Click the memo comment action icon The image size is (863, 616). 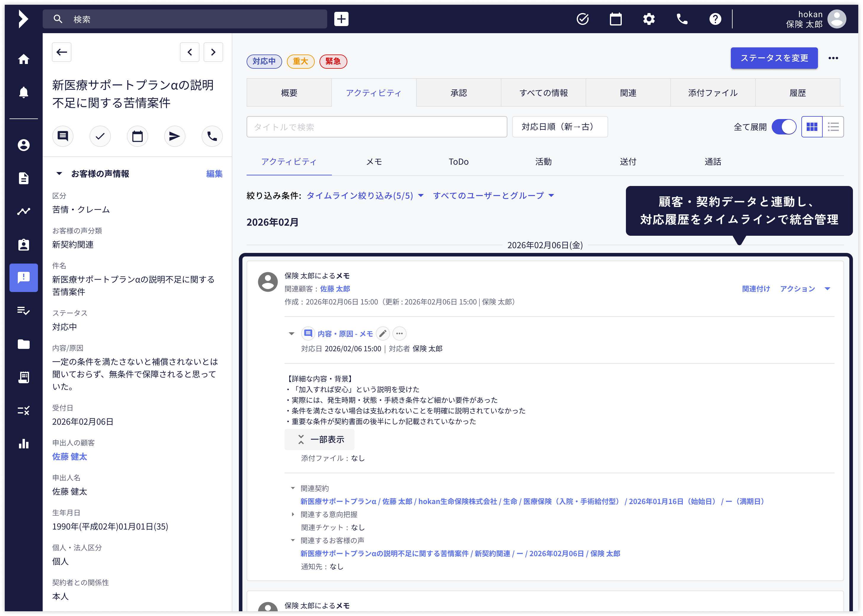pos(63,136)
